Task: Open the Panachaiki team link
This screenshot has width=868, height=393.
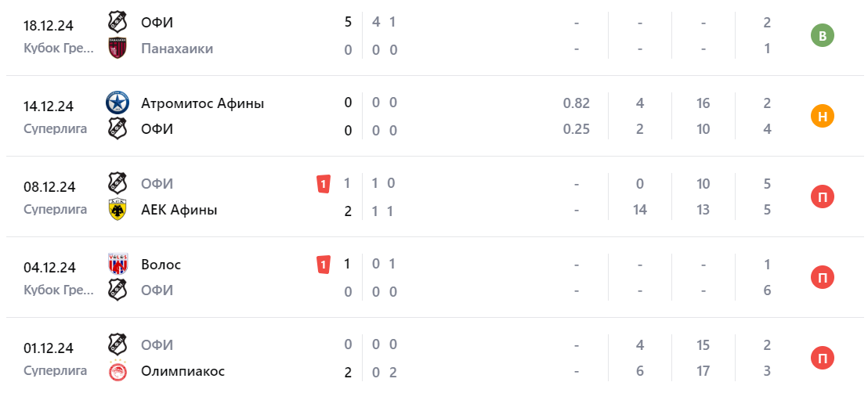Action: tap(177, 49)
